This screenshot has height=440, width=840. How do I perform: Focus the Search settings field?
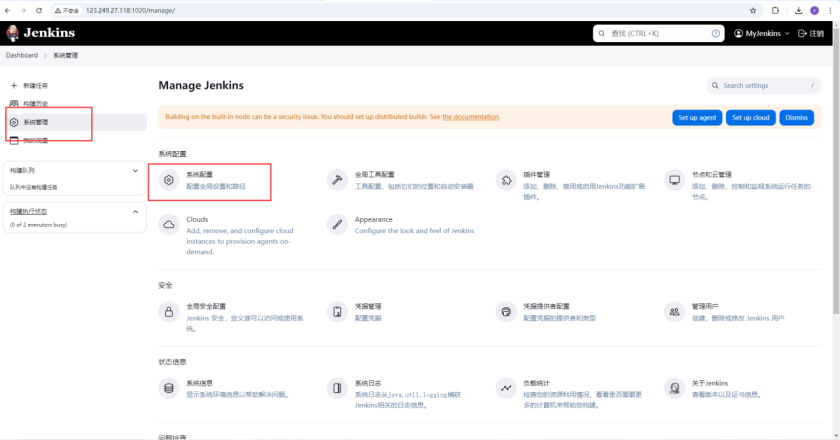pos(763,85)
